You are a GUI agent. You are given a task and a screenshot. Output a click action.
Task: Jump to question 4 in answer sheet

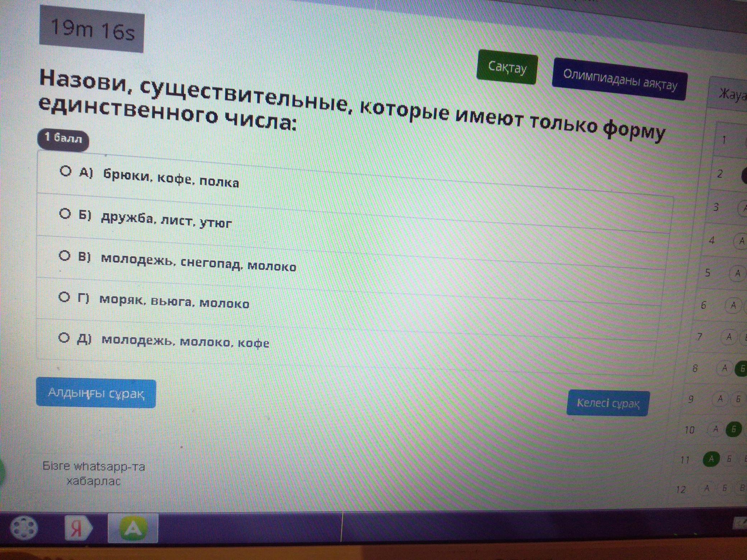[x=712, y=240]
